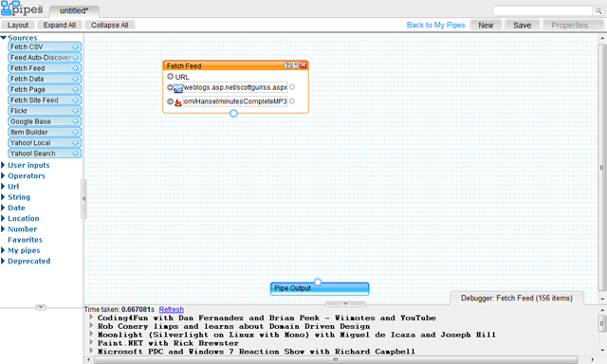
Task: Open help for the Fetch Feed module
Action: click(x=287, y=65)
